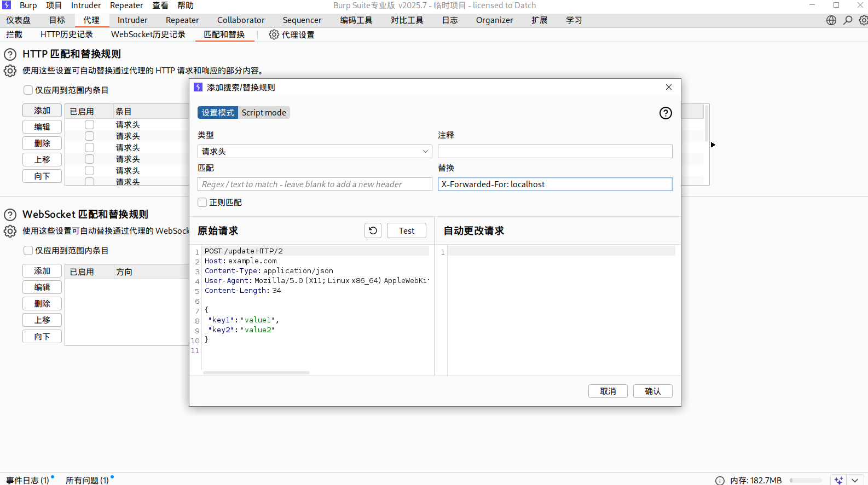Click the gear icon beside 代理设置
868x485 pixels.
pyautogui.click(x=274, y=34)
